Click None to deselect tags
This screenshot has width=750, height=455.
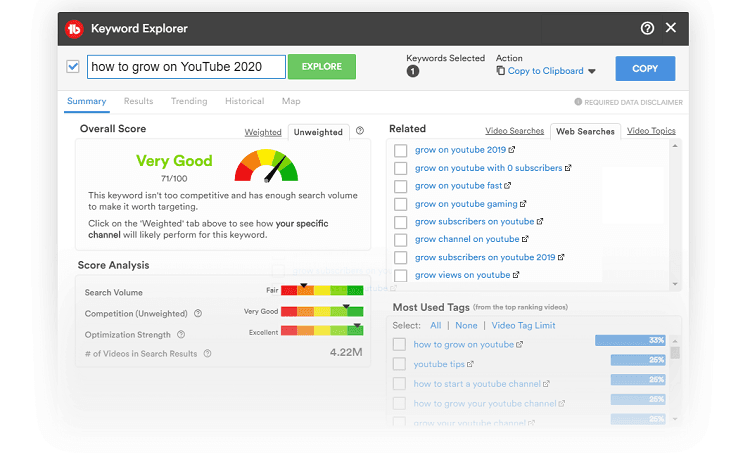(x=466, y=325)
